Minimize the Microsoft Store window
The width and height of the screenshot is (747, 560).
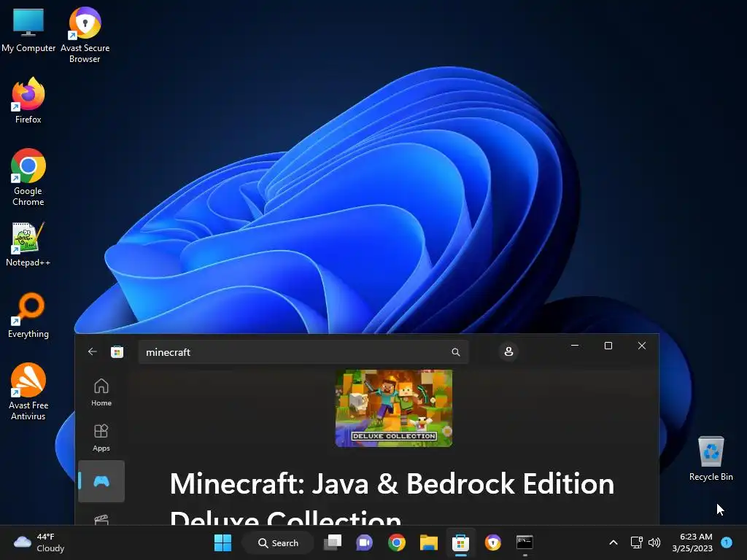(575, 346)
